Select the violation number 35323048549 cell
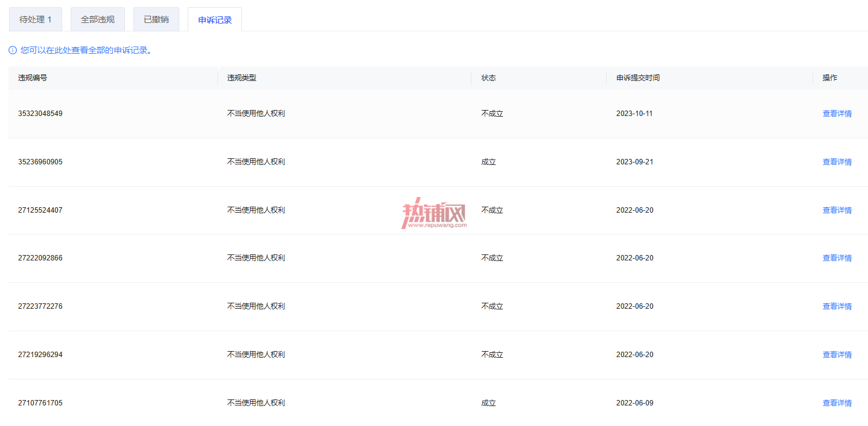The width and height of the screenshot is (868, 426). (40, 114)
